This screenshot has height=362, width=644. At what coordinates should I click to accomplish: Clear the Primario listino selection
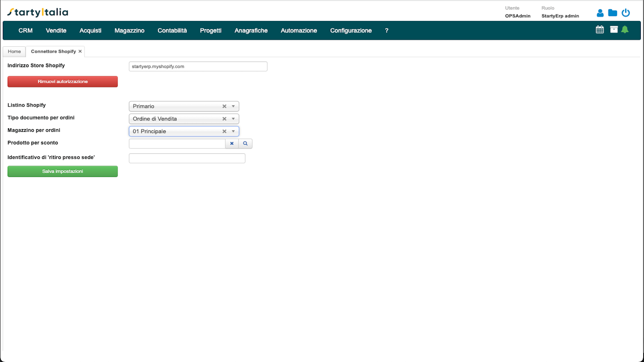point(224,106)
